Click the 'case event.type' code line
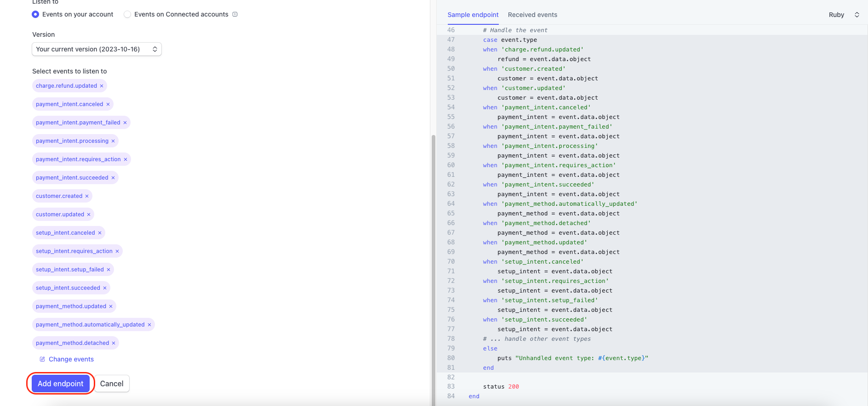The width and height of the screenshot is (868, 406). [510, 40]
